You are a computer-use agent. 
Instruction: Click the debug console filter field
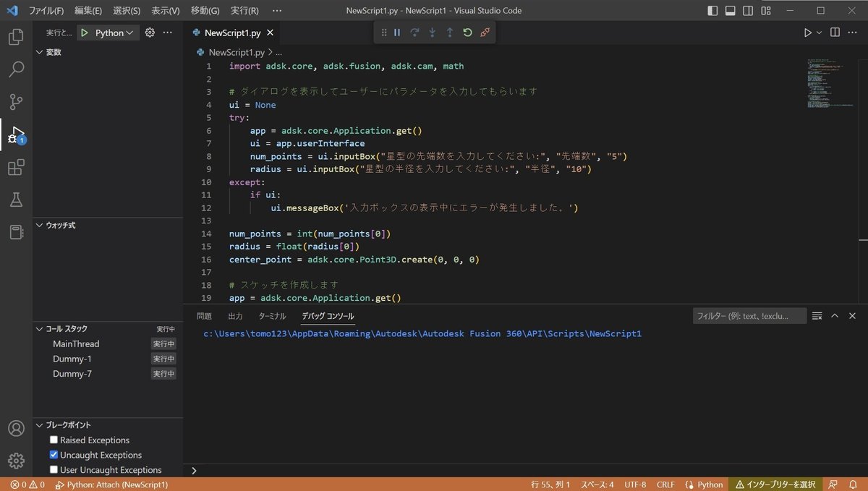[x=749, y=316]
